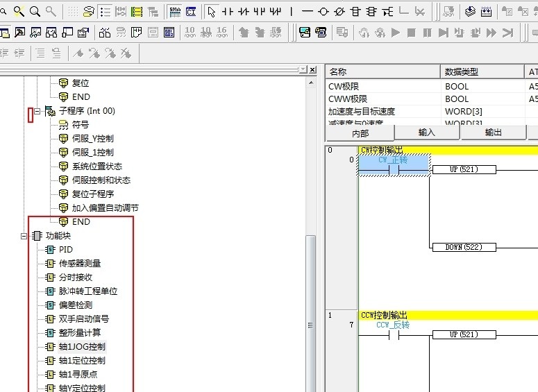Click the DOWN(522) instruction box in rung 0
This screenshot has height=392, width=538.
(x=464, y=247)
